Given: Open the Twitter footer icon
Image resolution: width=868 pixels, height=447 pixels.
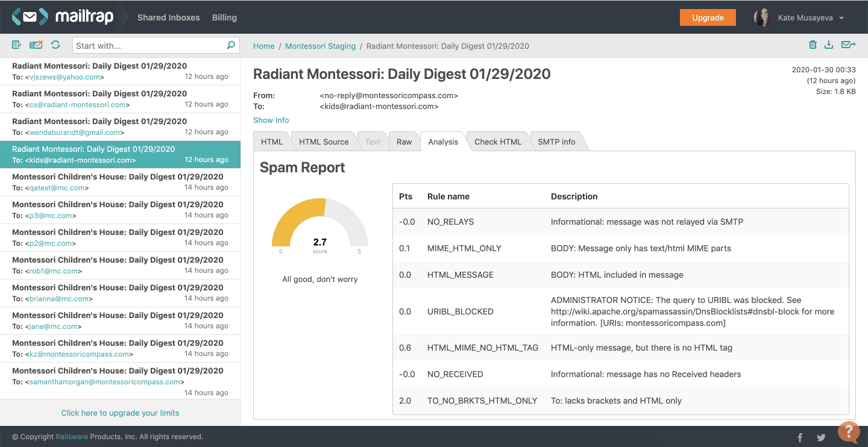Looking at the screenshot, I should [821, 438].
